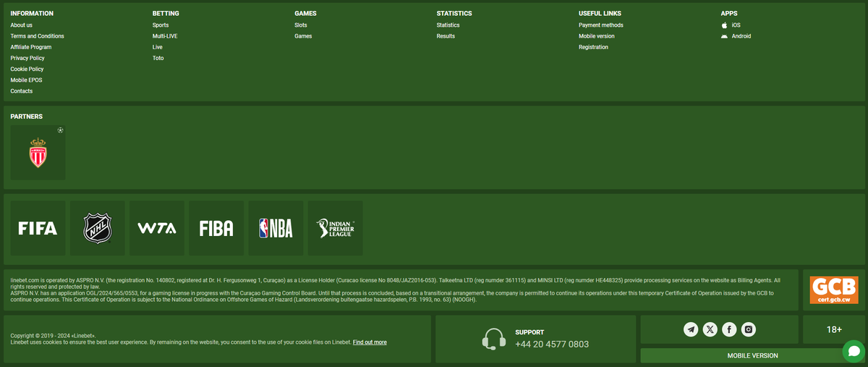Open the Affiliate Program link
The height and width of the screenshot is (367, 868).
click(x=31, y=47)
